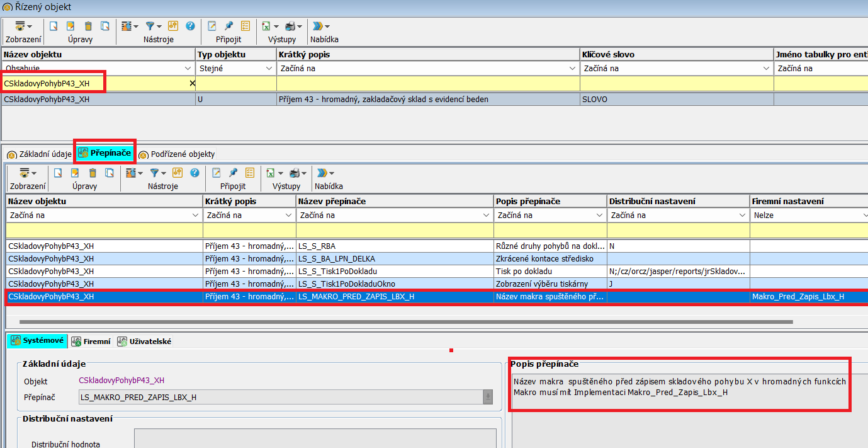
Task: Switch to the Základní údaje tab
Action: 40,154
